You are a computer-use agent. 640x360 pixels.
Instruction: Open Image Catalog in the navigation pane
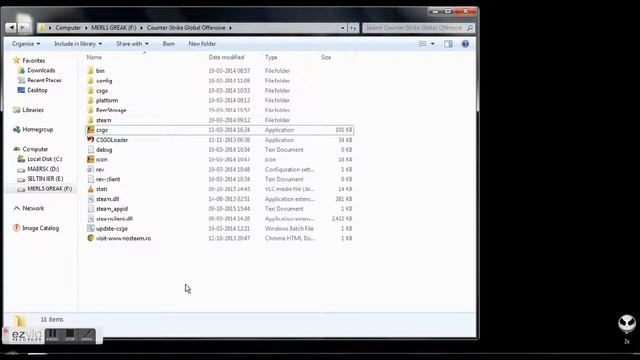[x=40, y=228]
